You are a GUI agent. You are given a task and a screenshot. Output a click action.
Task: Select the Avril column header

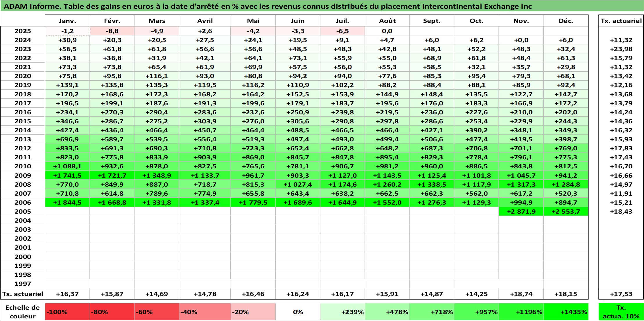(x=205, y=21)
